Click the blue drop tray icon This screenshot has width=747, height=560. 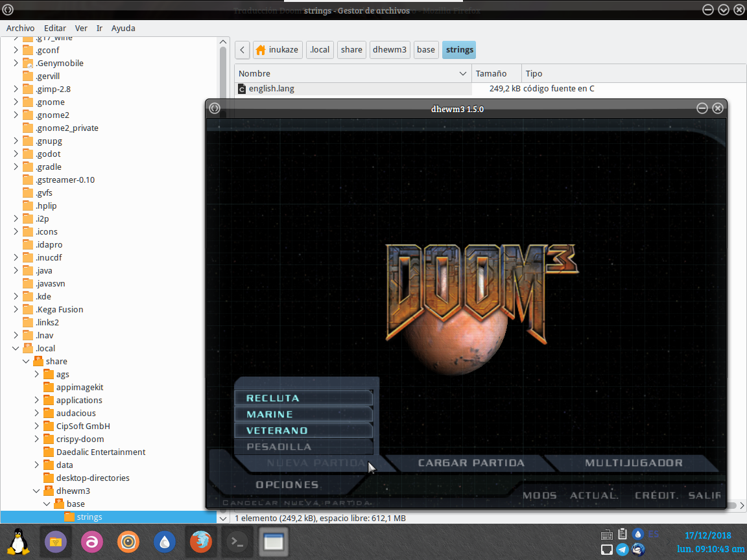point(638,534)
